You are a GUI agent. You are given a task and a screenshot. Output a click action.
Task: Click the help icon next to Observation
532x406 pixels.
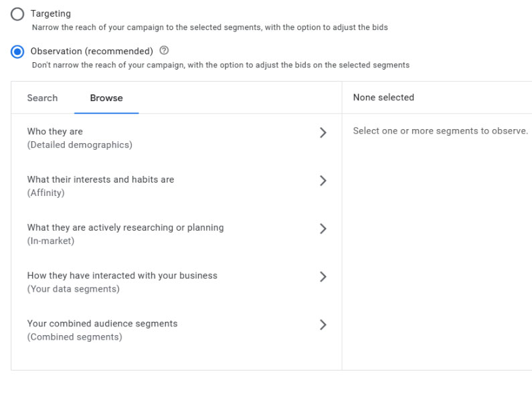[x=165, y=51]
